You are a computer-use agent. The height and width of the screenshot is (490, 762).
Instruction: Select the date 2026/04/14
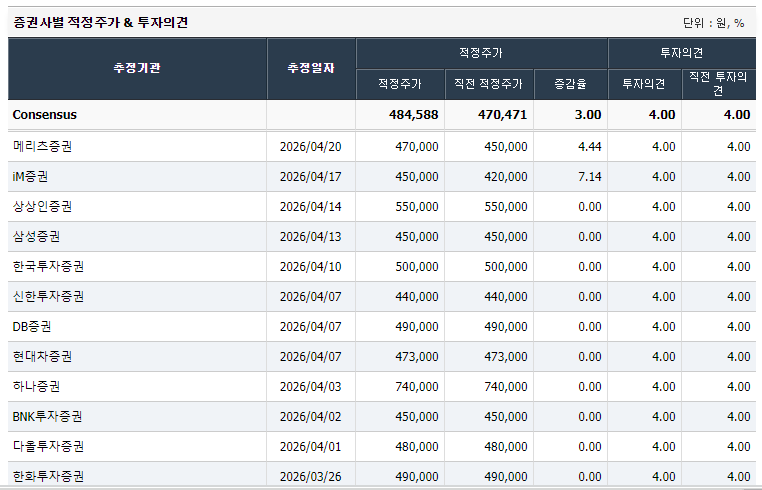click(311, 207)
